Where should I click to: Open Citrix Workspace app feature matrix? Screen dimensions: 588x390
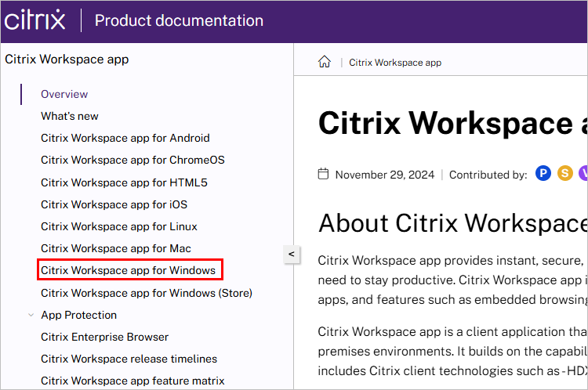(x=132, y=381)
